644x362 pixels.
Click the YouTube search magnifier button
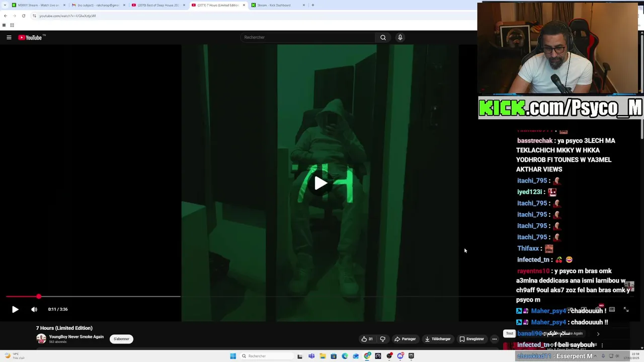tap(383, 37)
